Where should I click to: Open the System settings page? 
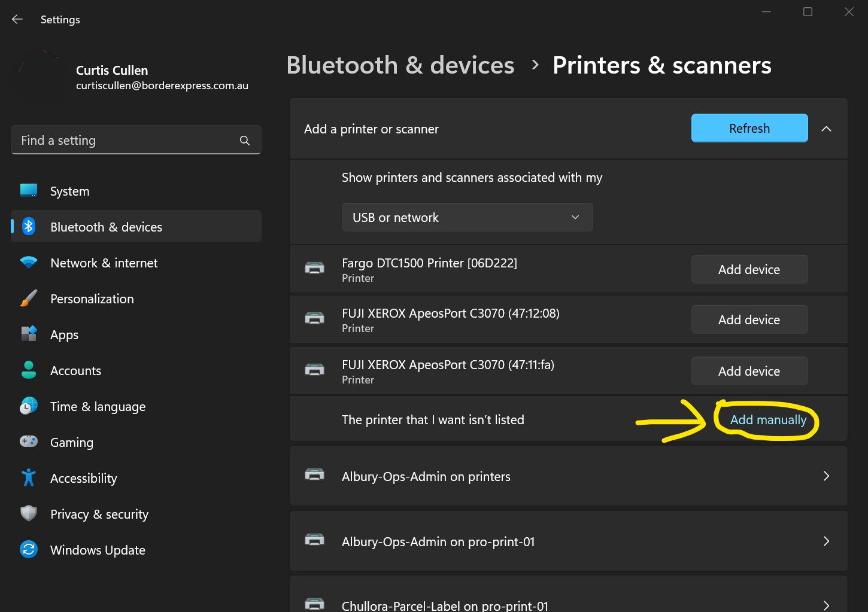[136, 191]
